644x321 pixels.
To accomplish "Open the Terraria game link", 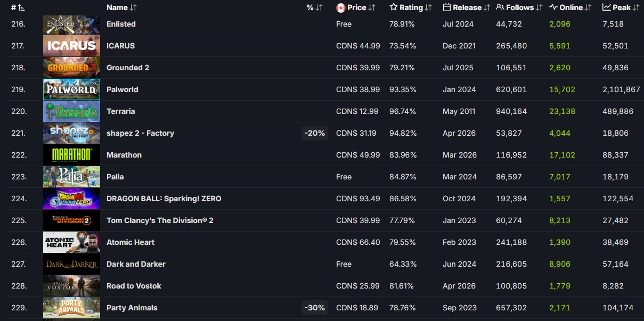I will 121,111.
